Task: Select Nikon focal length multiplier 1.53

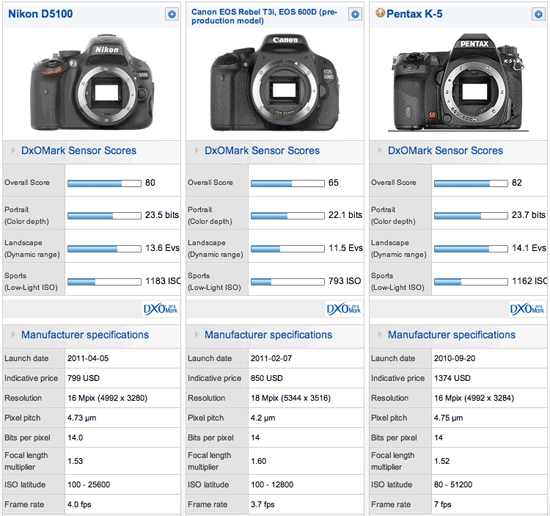Action: point(75,461)
